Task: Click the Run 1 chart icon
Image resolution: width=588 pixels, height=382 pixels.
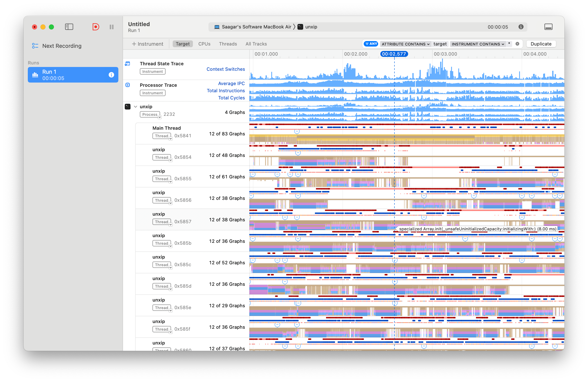Action: (x=35, y=75)
